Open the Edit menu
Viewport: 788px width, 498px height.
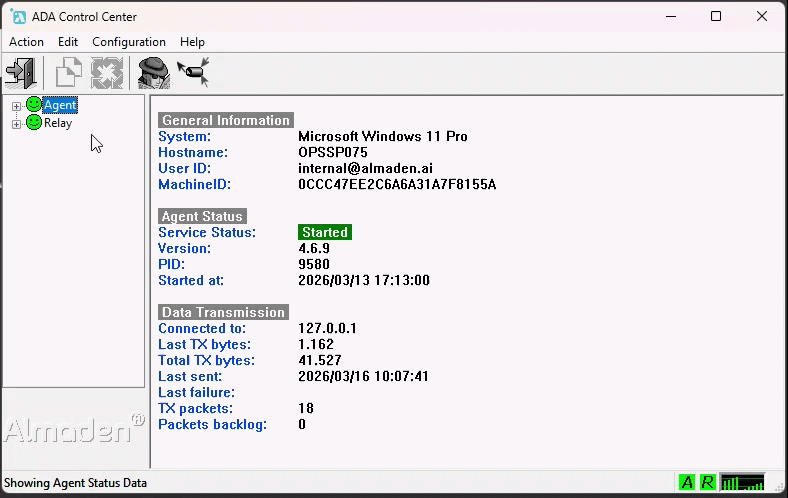[x=68, y=42]
